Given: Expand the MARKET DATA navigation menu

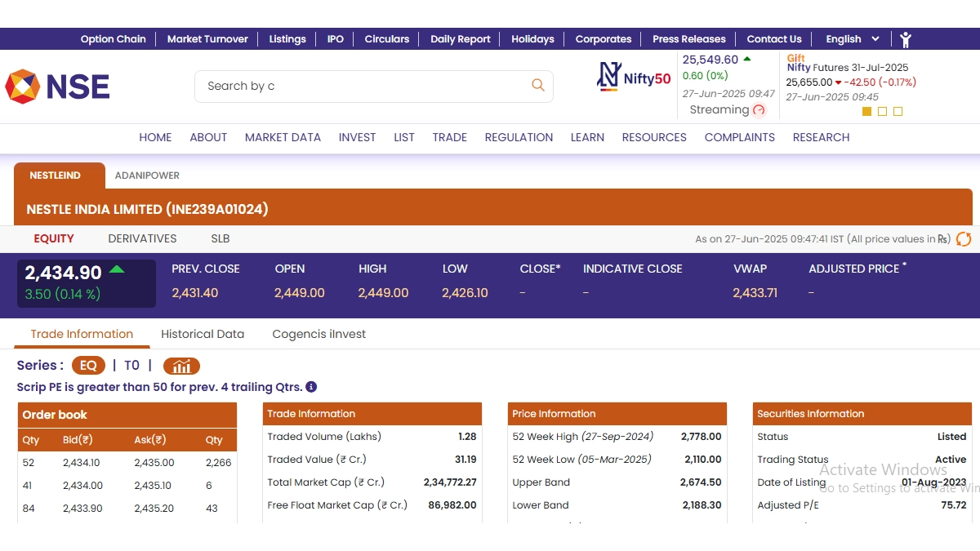Looking at the screenshot, I should click(x=283, y=137).
